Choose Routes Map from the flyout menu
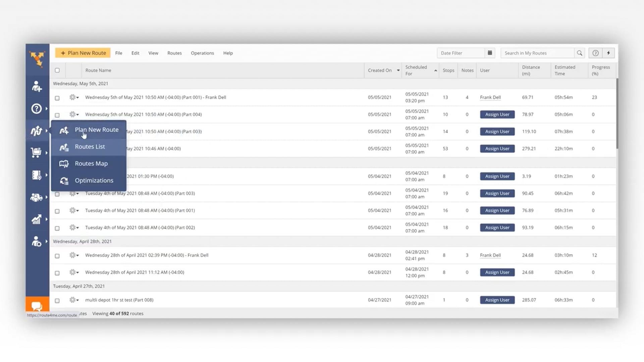The height and width of the screenshot is (362, 644). pyautogui.click(x=91, y=164)
